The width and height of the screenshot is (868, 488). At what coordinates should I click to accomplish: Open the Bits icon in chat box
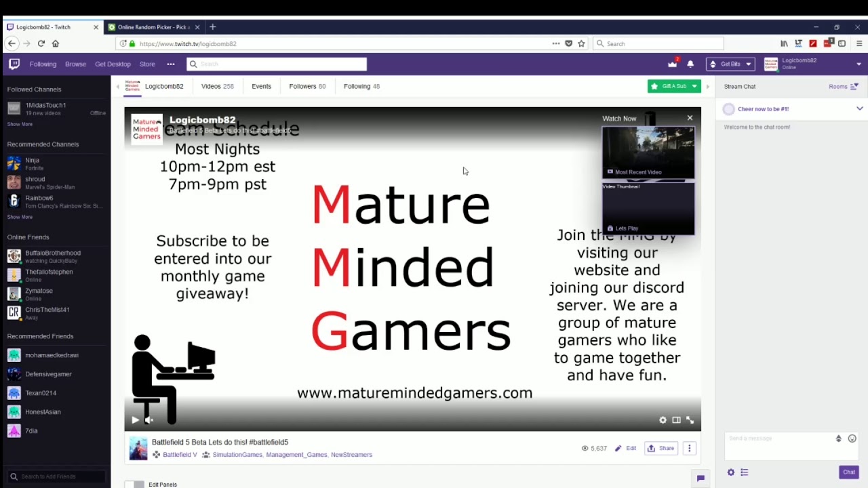[839, 439]
